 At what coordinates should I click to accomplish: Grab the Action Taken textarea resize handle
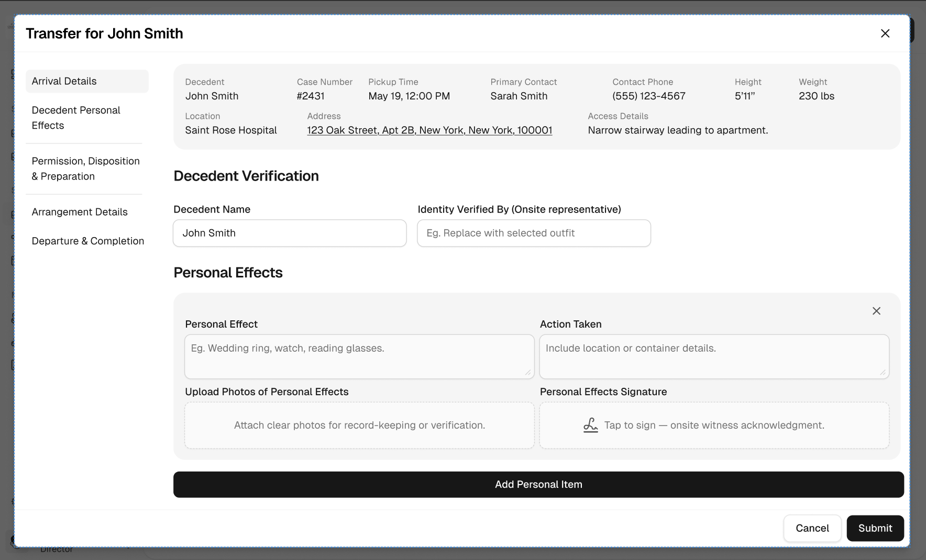pos(883,373)
